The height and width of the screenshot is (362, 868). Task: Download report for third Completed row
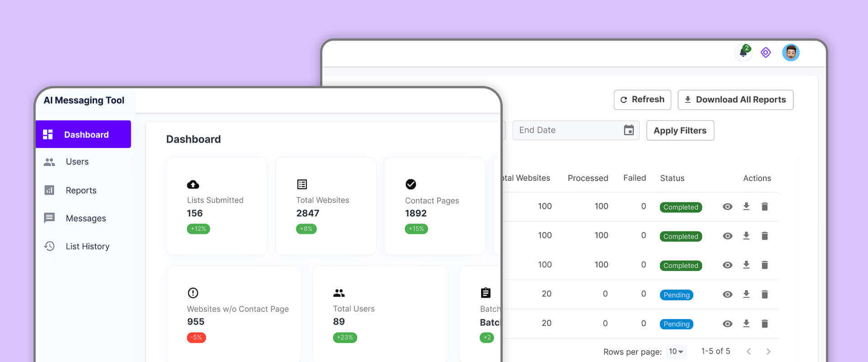point(746,265)
